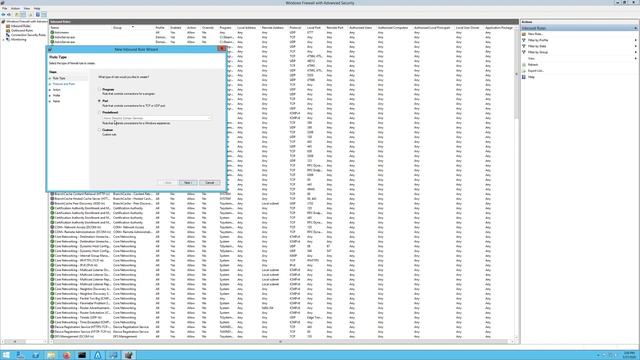Open the Firefox browser from the taskbar
Viewport: 640px width, 360px height.
[67, 355]
